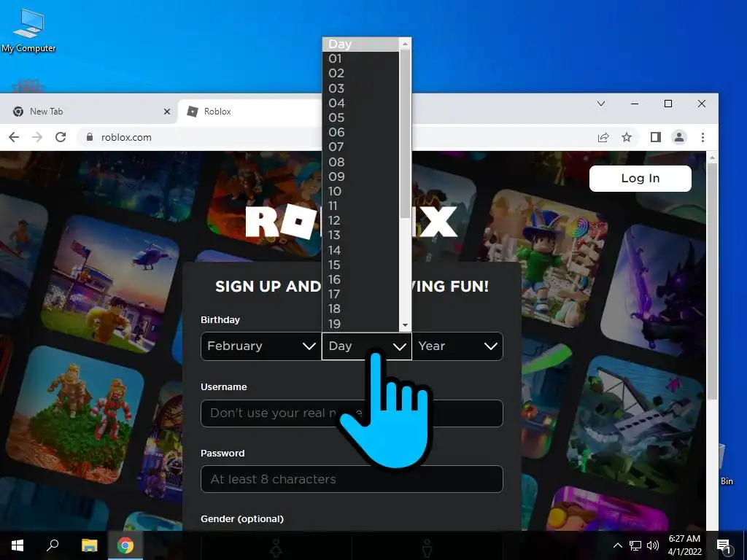The width and height of the screenshot is (747, 560).
Task: Share this page icon in address bar
Action: click(603, 137)
